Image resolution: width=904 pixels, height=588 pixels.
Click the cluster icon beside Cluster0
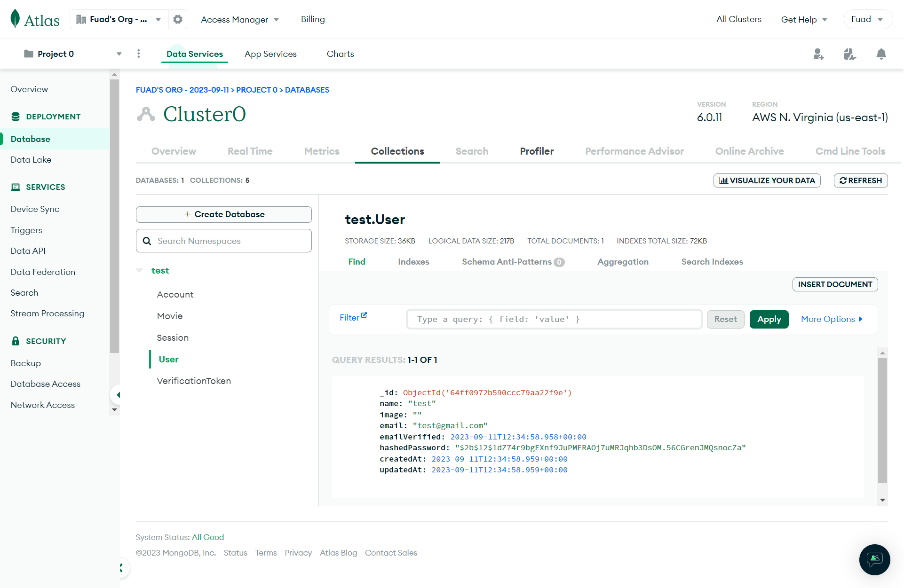[146, 114]
